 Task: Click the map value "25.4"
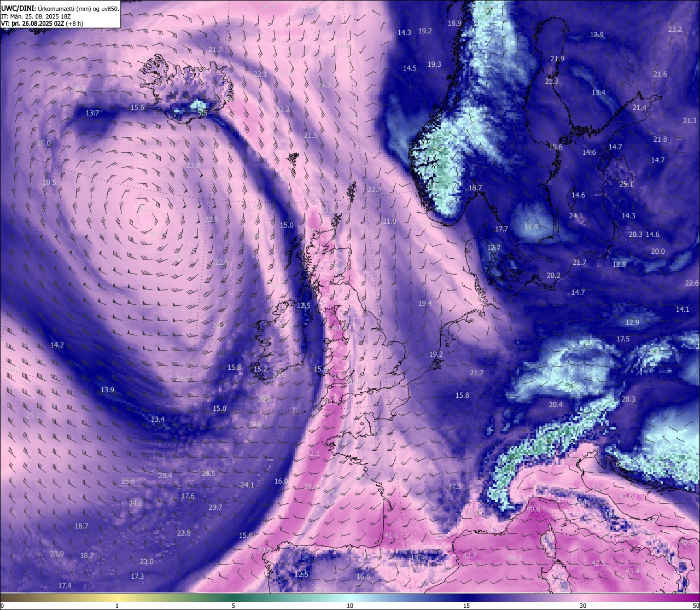(165, 475)
